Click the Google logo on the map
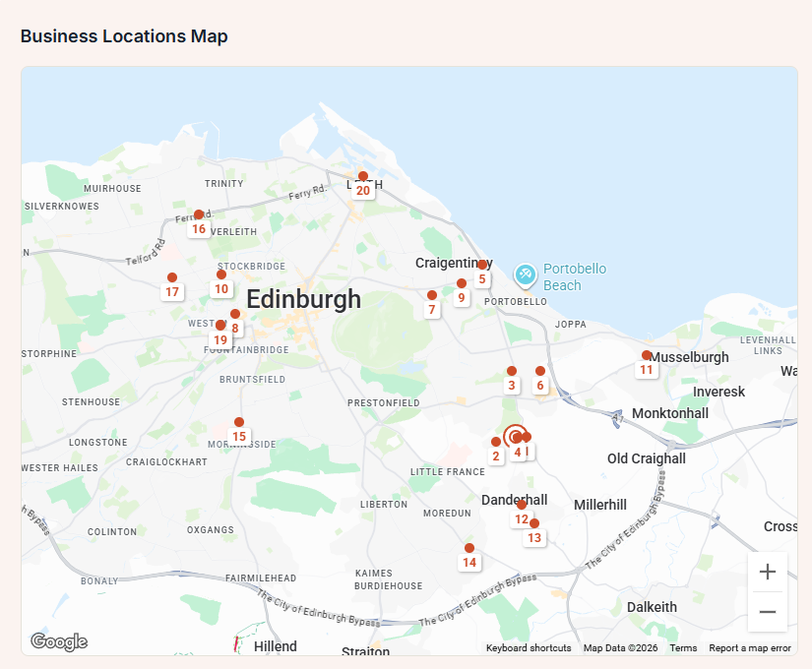The image size is (812, 669). point(59,640)
